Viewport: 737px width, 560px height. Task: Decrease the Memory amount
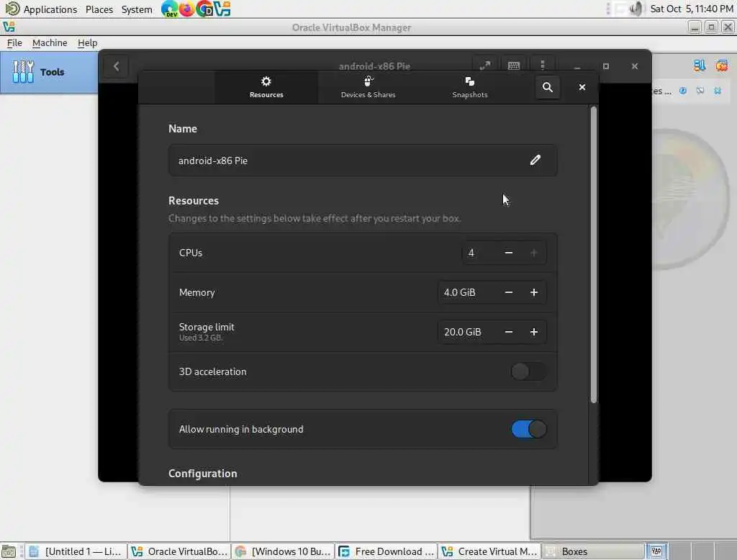[x=509, y=292]
